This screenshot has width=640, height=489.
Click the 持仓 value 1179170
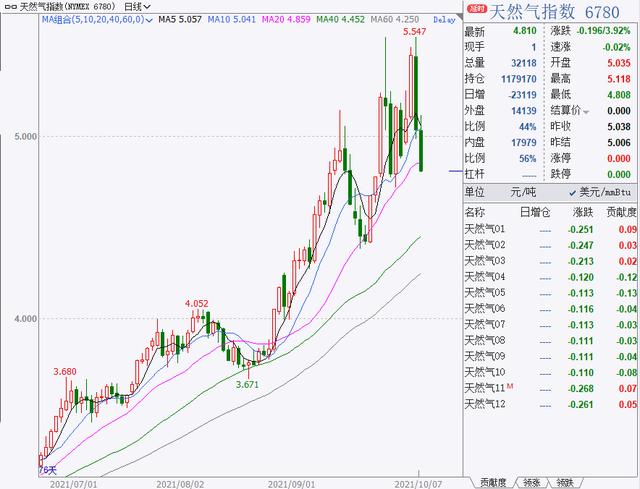pos(519,79)
